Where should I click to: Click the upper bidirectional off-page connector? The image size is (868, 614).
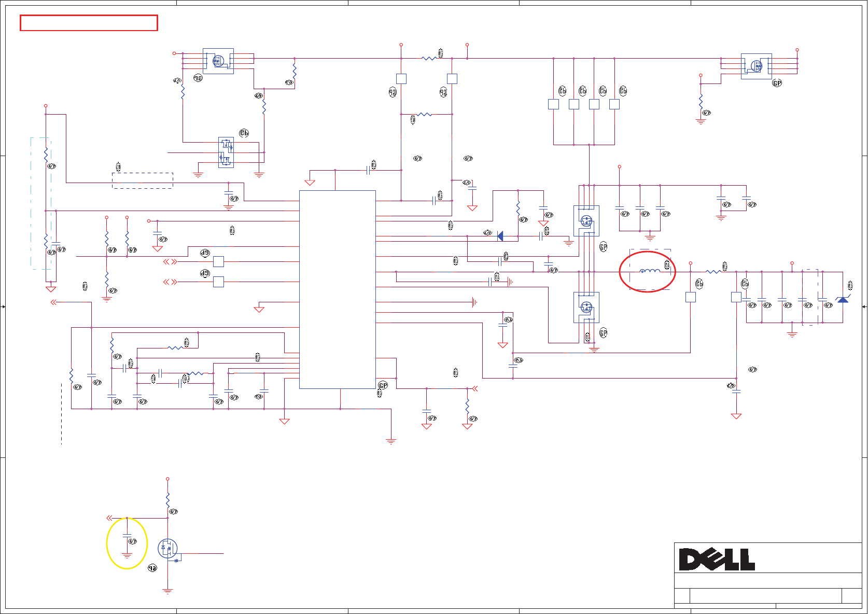(170, 262)
